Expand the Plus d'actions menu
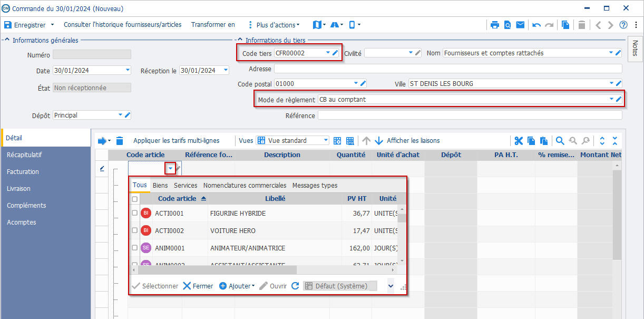Image resolution: width=644 pixels, height=319 pixels. (x=278, y=25)
